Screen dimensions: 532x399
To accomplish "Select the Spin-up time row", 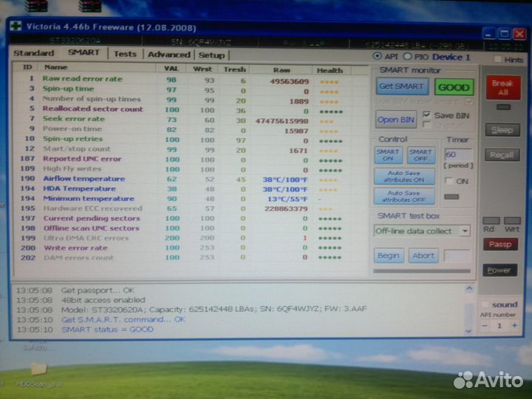I will (190, 90).
